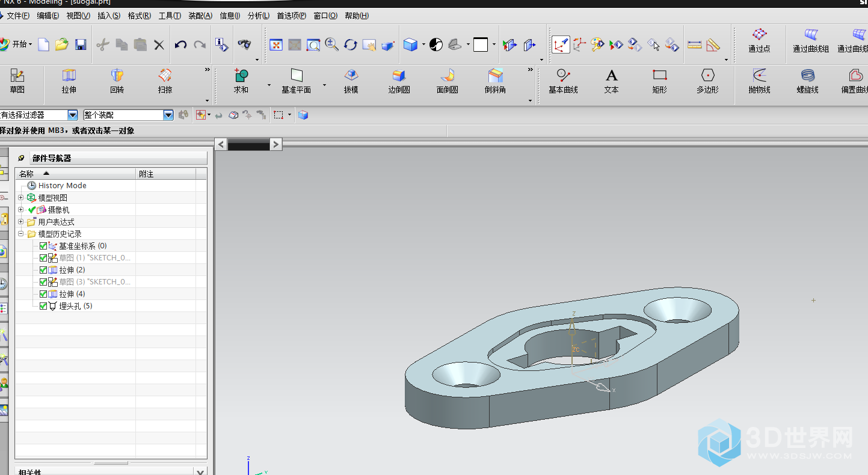Select the Helix (螺旋线) tool
The width and height of the screenshot is (868, 475).
[x=807, y=81]
